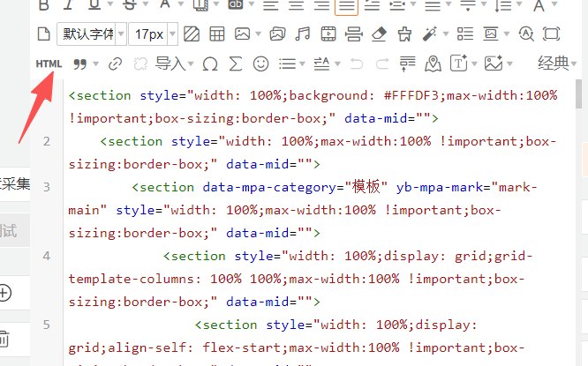Click the fullscreen frame icon
The width and height of the screenshot is (588, 366).
click(552, 34)
